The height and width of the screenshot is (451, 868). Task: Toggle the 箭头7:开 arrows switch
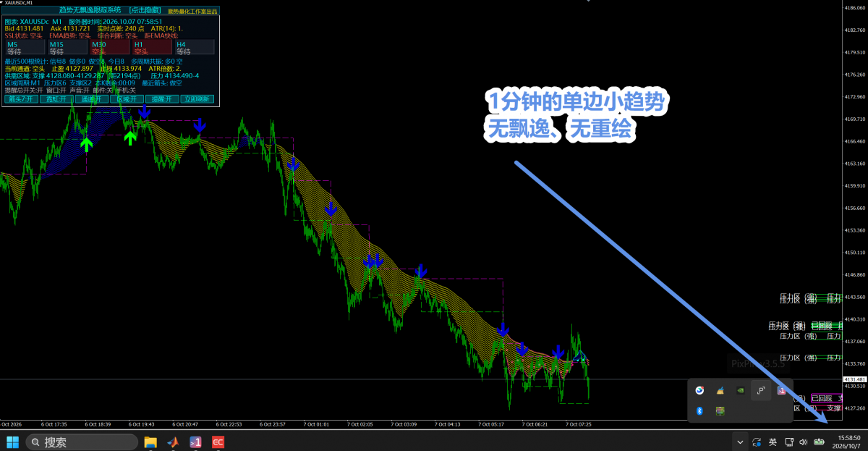[20, 99]
